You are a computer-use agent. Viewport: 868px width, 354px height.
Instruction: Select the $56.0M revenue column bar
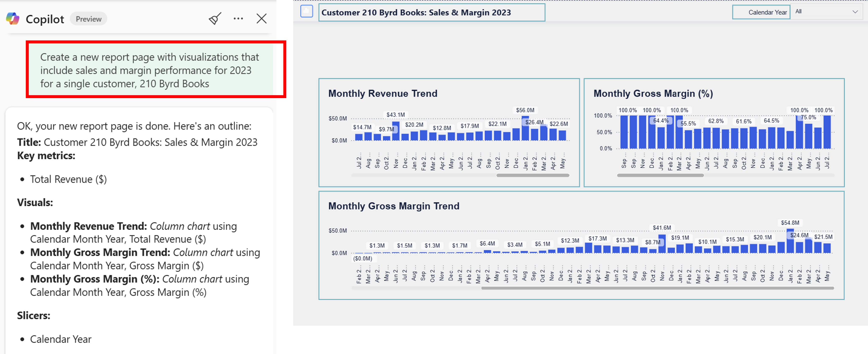coord(525,128)
